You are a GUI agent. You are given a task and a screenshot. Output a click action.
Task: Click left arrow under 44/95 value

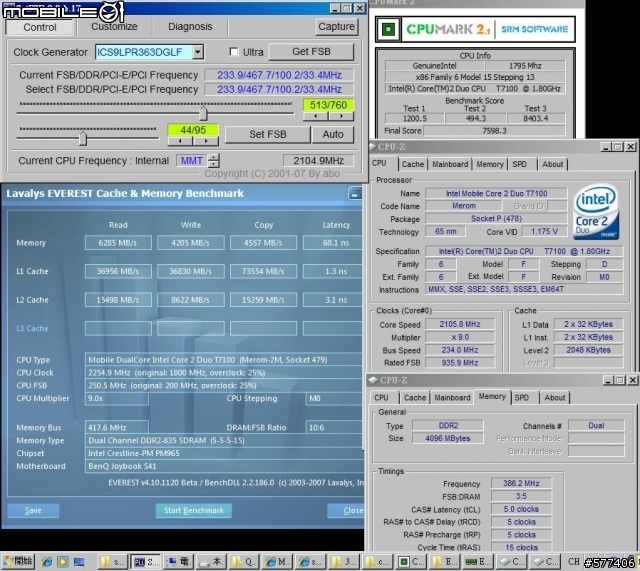point(180,141)
